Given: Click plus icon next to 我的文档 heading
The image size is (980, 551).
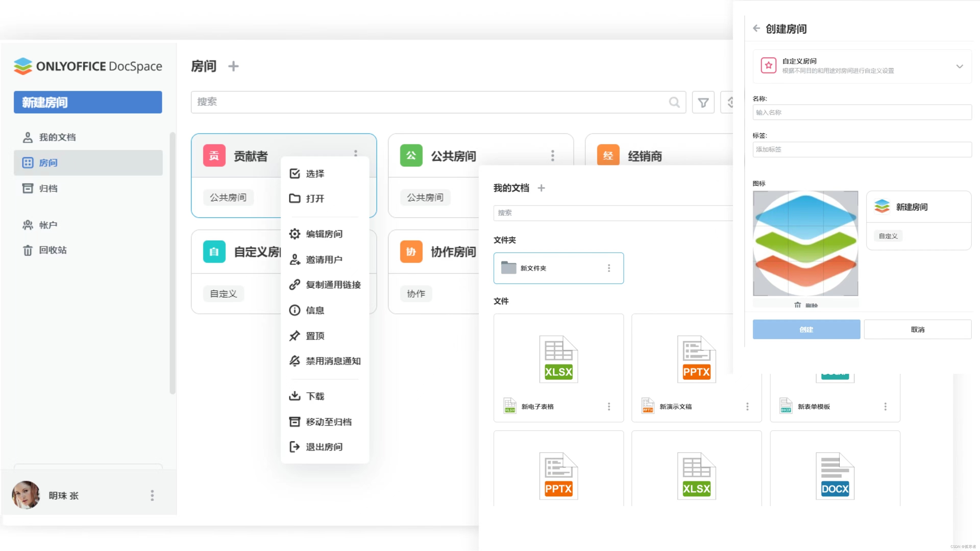Looking at the screenshot, I should [541, 188].
